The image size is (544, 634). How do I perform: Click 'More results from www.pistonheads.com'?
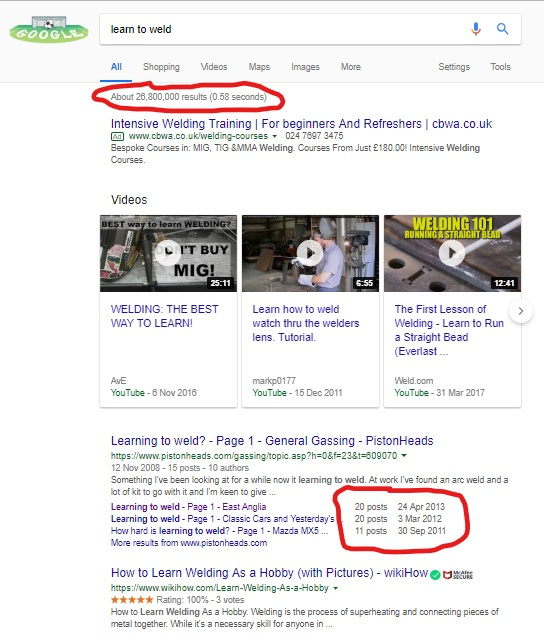(x=189, y=543)
